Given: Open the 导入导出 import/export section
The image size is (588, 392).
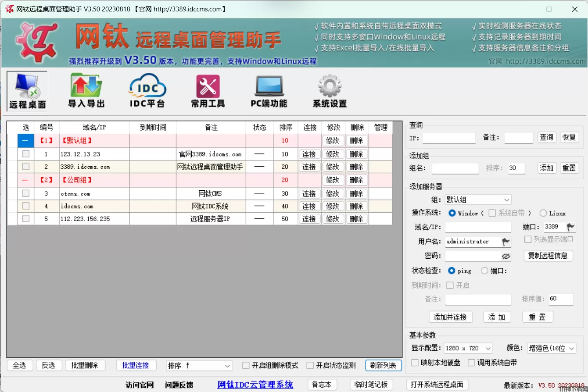Looking at the screenshot, I should 86,91.
